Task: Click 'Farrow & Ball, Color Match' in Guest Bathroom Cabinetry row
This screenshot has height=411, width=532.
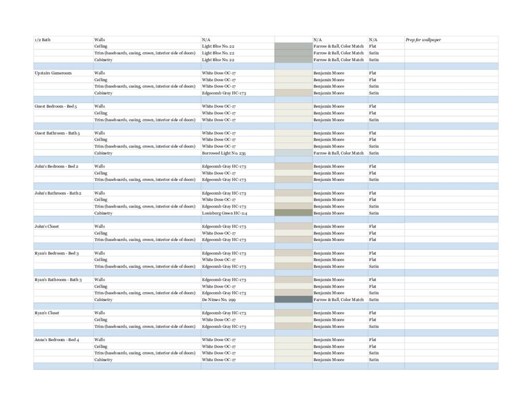Action: click(338, 153)
